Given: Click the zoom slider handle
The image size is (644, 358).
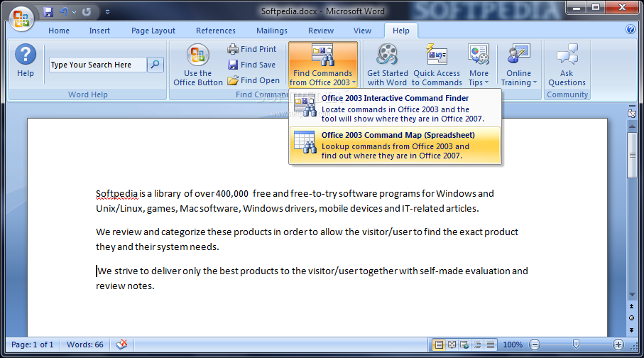Looking at the screenshot, I should coord(576,344).
